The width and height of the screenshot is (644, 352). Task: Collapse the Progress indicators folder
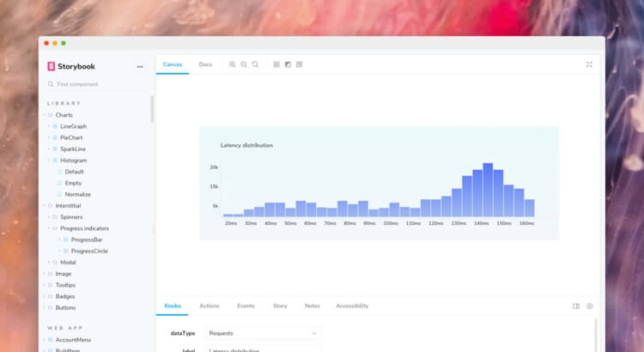coord(85,228)
